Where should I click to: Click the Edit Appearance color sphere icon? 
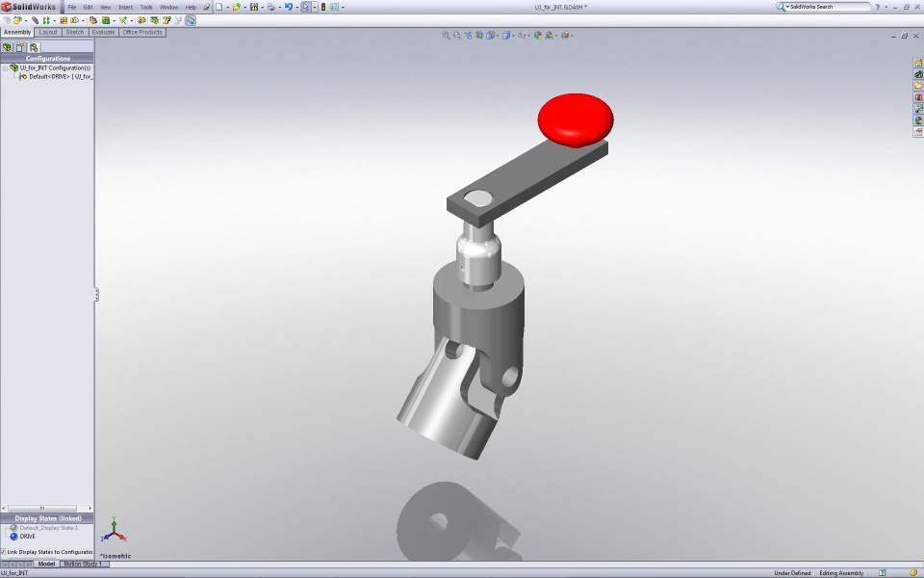coord(537,36)
